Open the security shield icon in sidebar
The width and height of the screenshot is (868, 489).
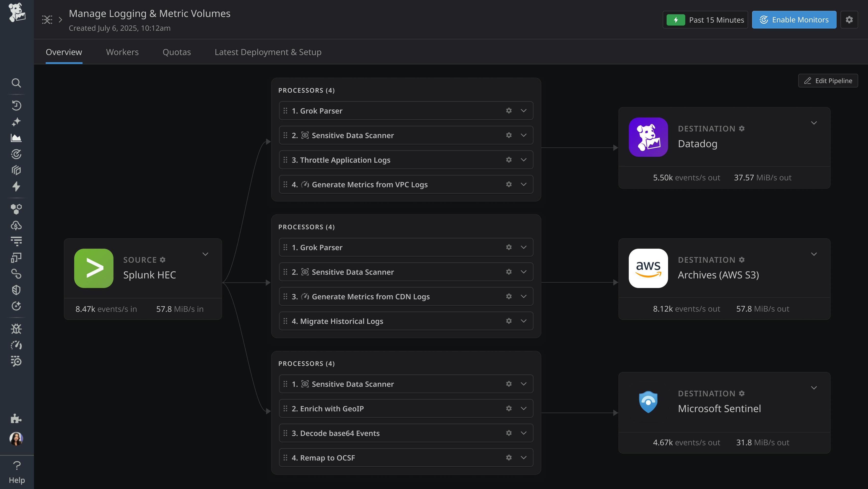[x=16, y=290]
